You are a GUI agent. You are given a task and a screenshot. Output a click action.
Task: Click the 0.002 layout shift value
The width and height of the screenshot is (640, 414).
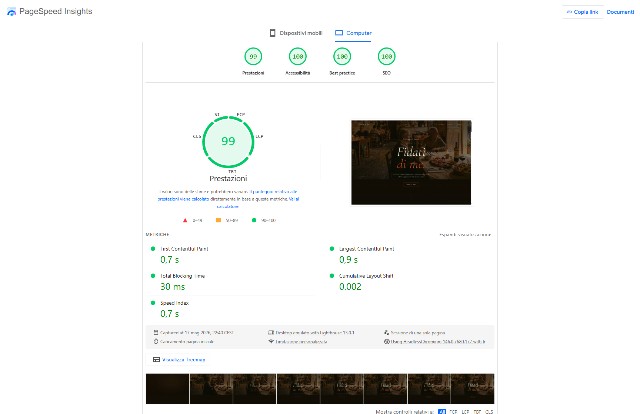point(350,287)
